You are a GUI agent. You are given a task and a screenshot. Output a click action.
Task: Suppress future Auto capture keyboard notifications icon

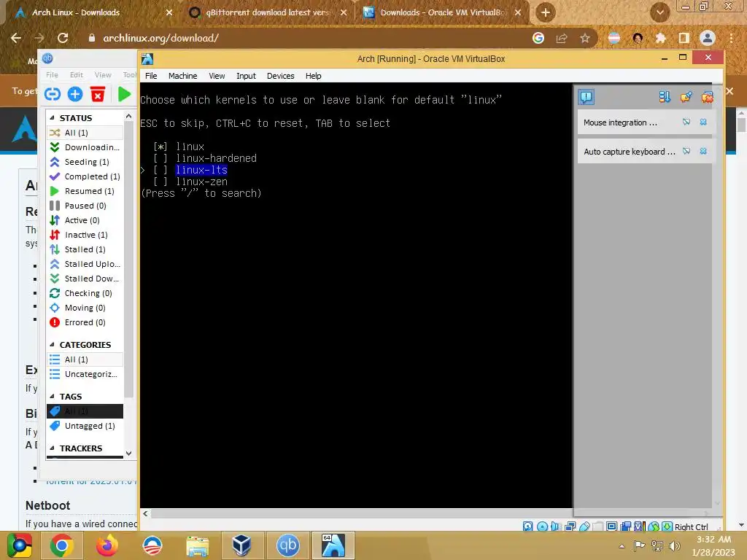[x=686, y=152]
